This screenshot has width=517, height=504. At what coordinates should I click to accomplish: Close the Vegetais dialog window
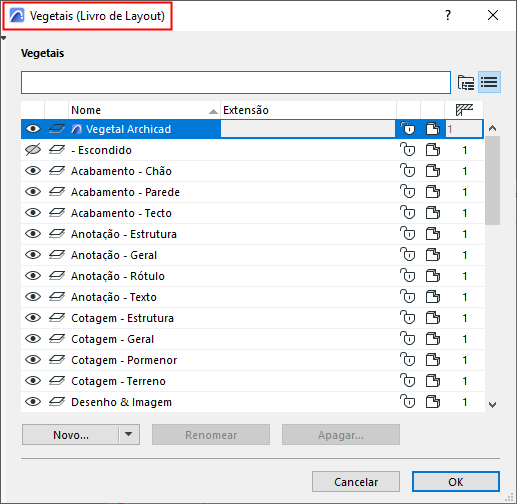point(493,15)
